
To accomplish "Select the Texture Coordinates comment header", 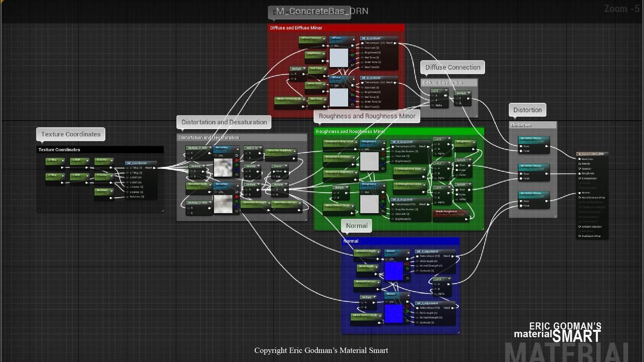I will [100, 150].
